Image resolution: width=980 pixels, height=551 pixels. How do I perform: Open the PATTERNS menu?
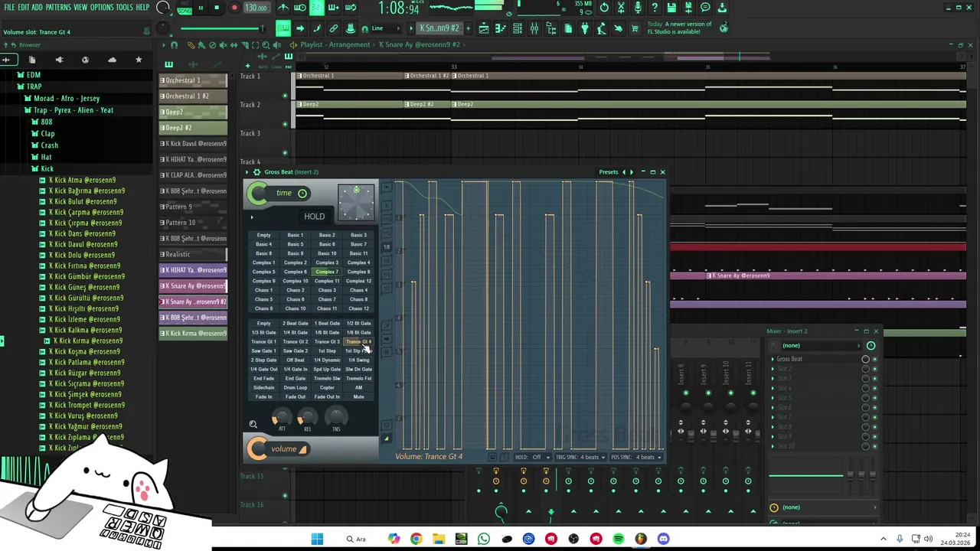pos(58,8)
